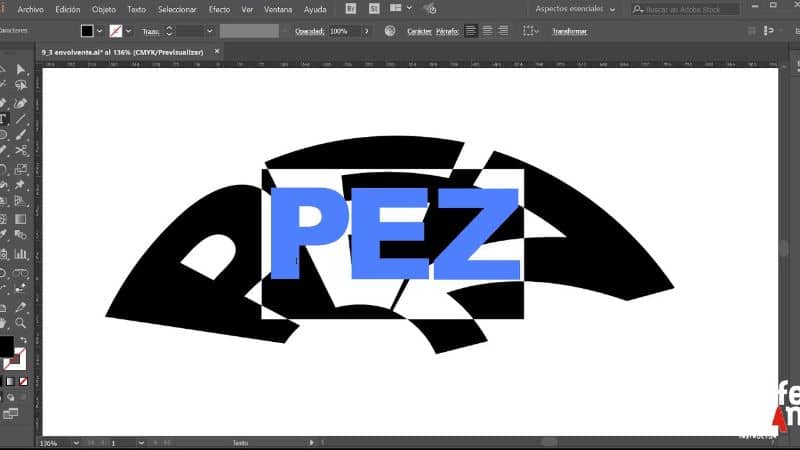Image resolution: width=800 pixels, height=450 pixels.
Task: Open the Párrafo panel link
Action: (x=447, y=31)
